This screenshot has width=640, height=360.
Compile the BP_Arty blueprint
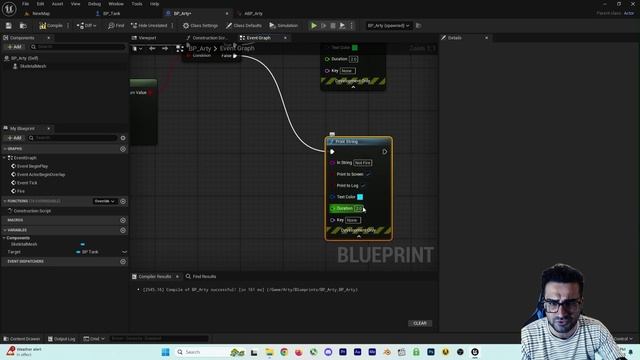pyautogui.click(x=51, y=25)
